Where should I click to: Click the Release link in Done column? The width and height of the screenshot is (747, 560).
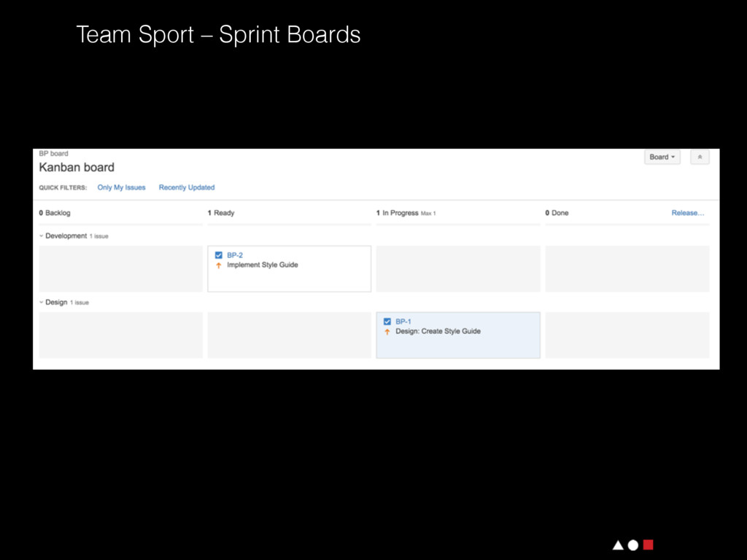point(688,213)
